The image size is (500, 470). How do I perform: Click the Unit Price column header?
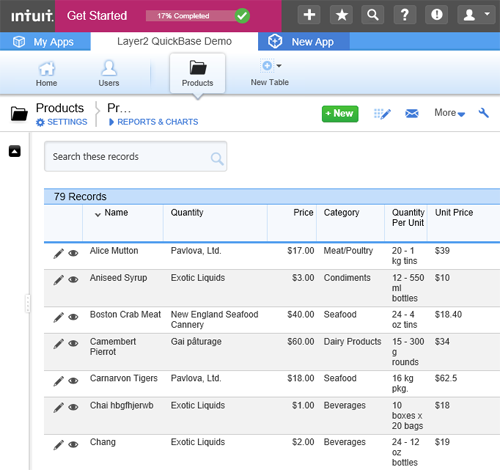[x=454, y=213]
